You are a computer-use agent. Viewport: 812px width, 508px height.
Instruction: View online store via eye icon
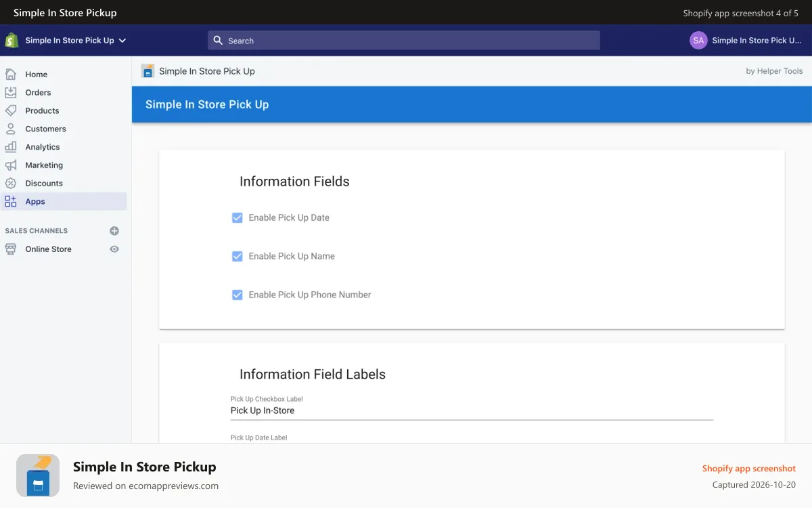(114, 249)
